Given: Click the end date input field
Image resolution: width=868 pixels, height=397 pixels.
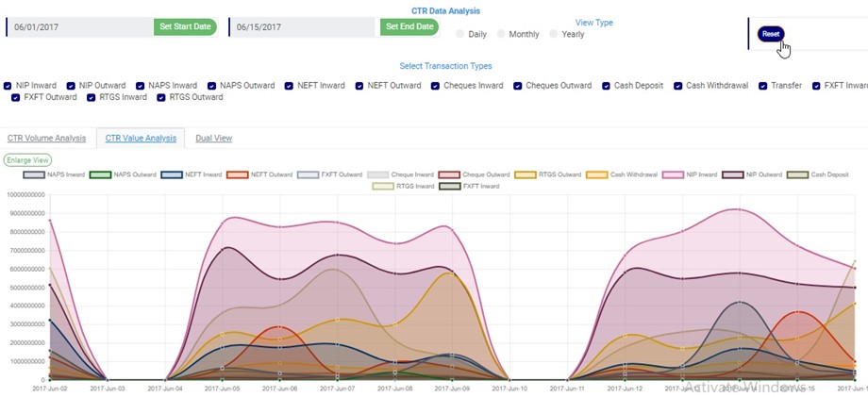Looking at the screenshot, I should (302, 27).
